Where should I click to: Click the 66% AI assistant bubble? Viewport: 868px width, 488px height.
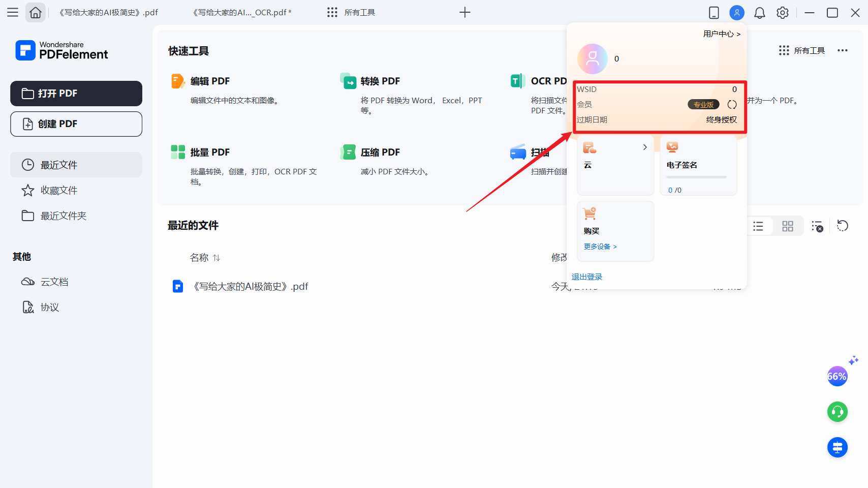[x=837, y=376]
